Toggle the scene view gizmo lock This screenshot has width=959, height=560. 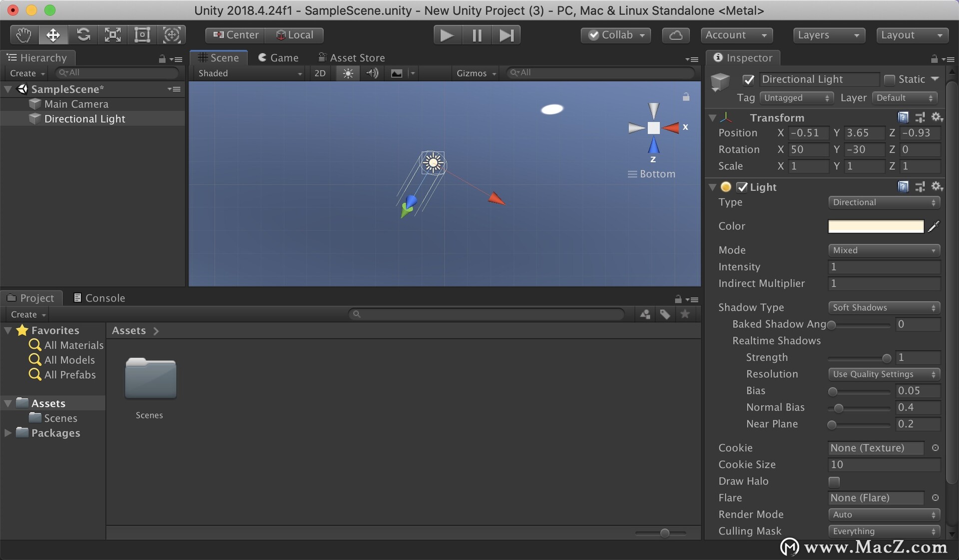[686, 97]
